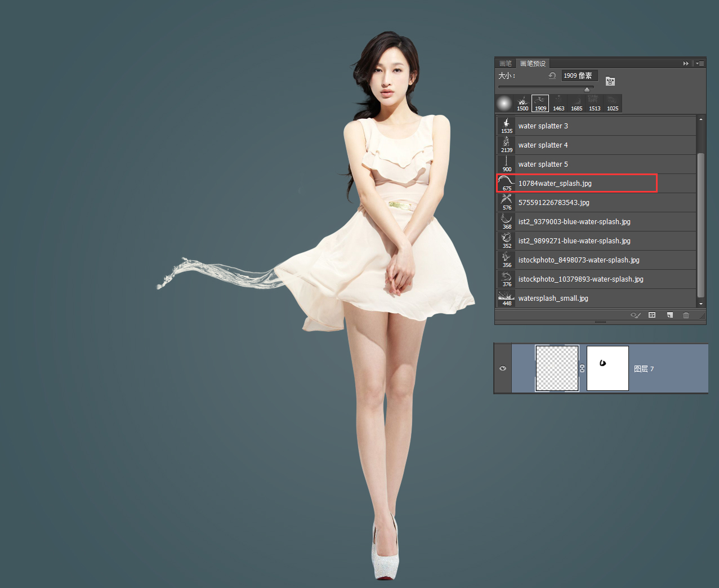The height and width of the screenshot is (588, 719).
Task: Click the 图层 7 layer name
Action: click(x=644, y=369)
